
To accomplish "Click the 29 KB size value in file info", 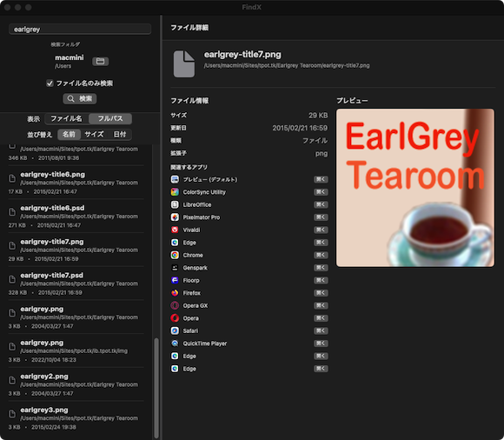I will pyautogui.click(x=318, y=115).
